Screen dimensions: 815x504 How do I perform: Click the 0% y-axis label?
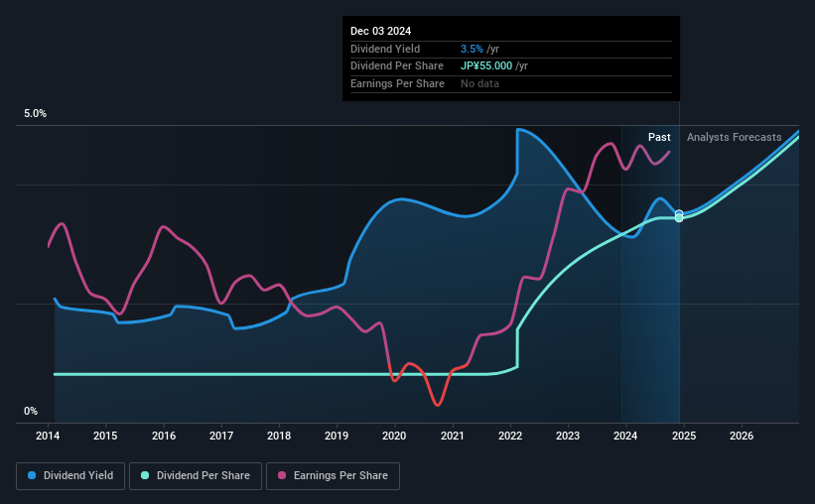coord(31,412)
